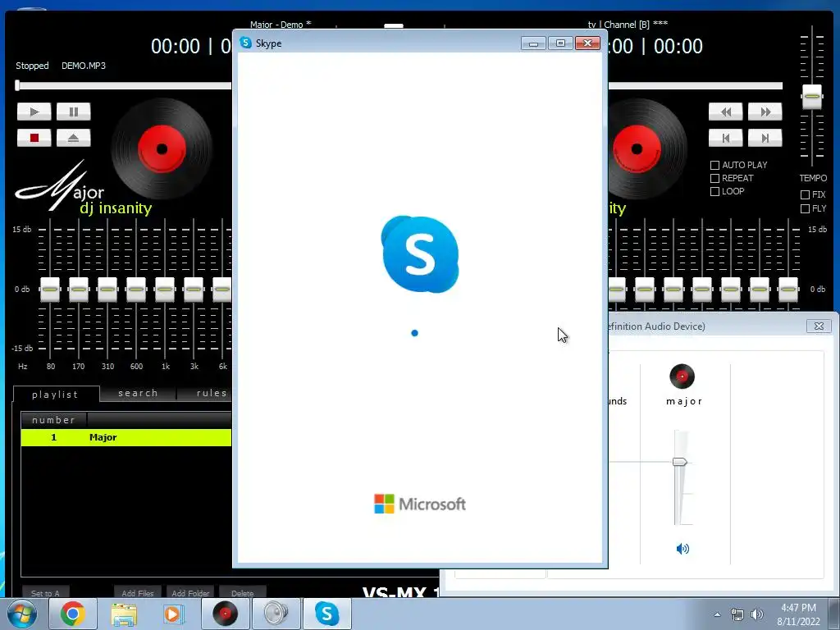Click the Delete playlist button
Screen dimensions: 840x630
tap(243, 592)
